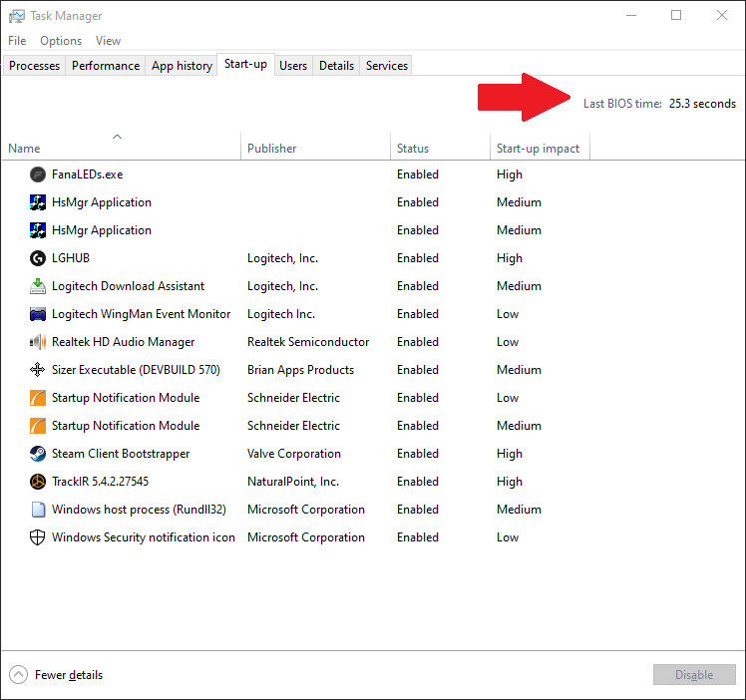Click the Logitech WingMan Event Monitor gamepad icon
Viewport: 746px width, 700px height.
tap(38, 314)
